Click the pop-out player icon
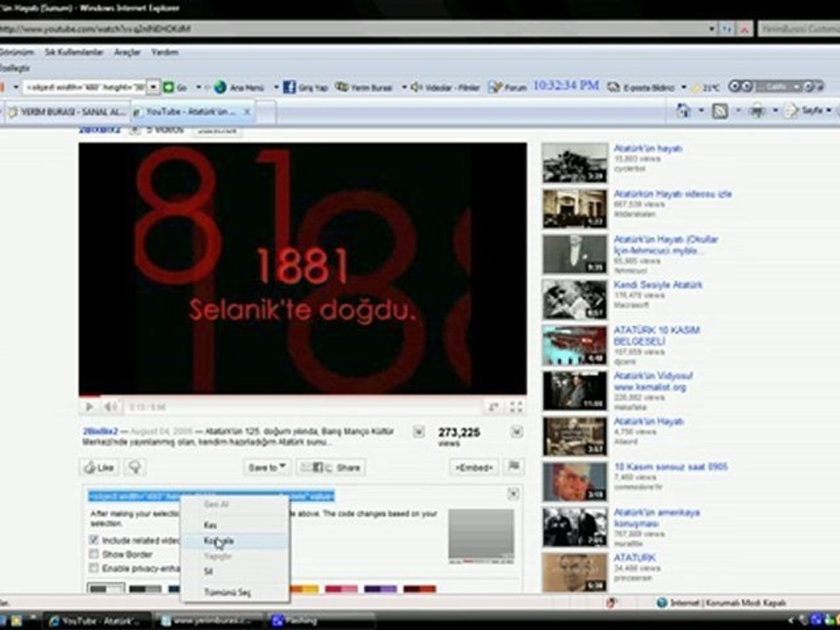This screenshot has width=840, height=630. (493, 408)
